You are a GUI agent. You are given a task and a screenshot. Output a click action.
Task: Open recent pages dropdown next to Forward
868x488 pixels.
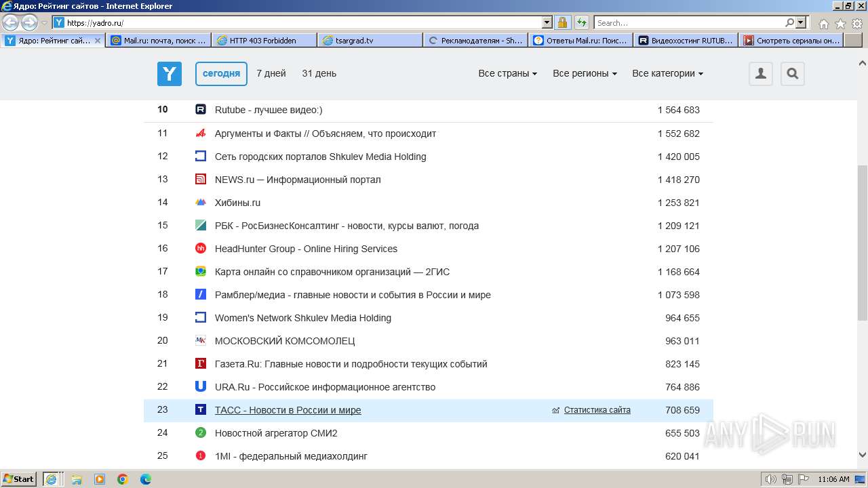click(x=44, y=23)
